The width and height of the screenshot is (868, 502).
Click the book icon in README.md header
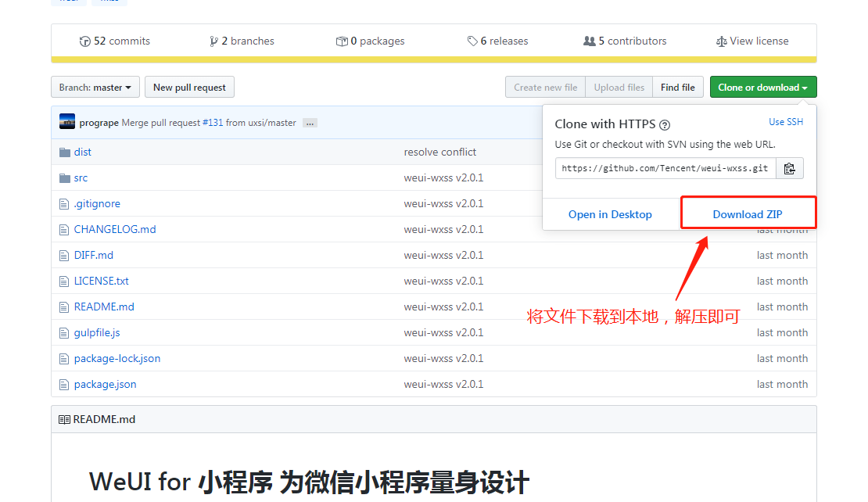tap(64, 420)
